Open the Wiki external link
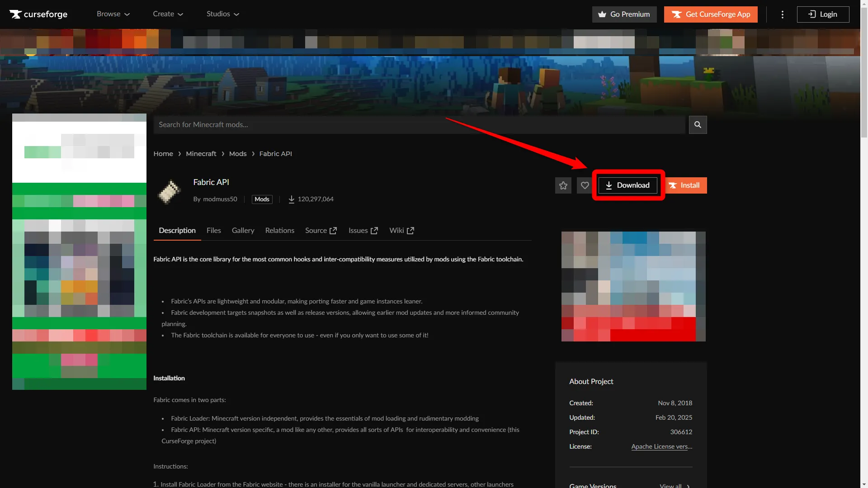Screen dimensions: 868x488 point(401,231)
